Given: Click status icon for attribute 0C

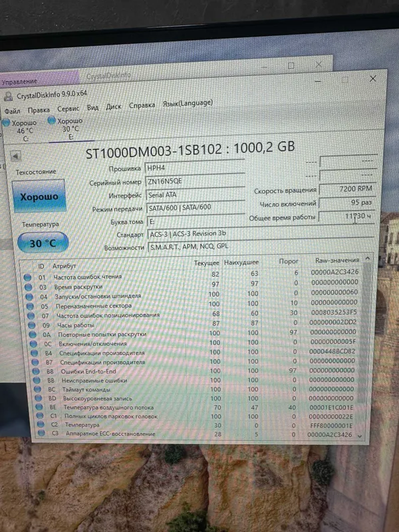Looking at the screenshot, I should [x=34, y=344].
